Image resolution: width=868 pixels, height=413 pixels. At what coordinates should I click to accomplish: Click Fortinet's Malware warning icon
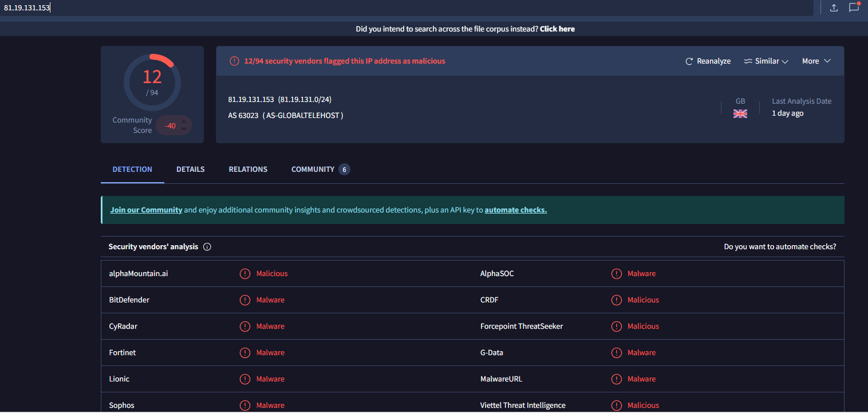[x=245, y=353]
